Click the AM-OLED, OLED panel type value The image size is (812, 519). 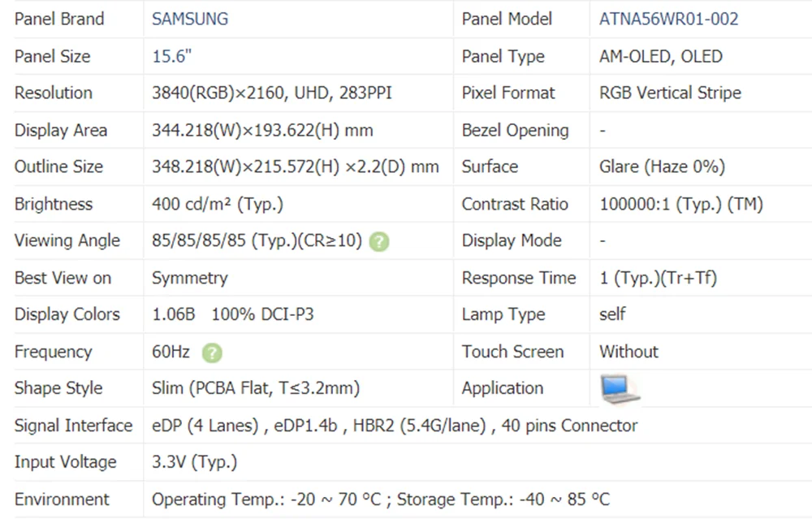660,56
